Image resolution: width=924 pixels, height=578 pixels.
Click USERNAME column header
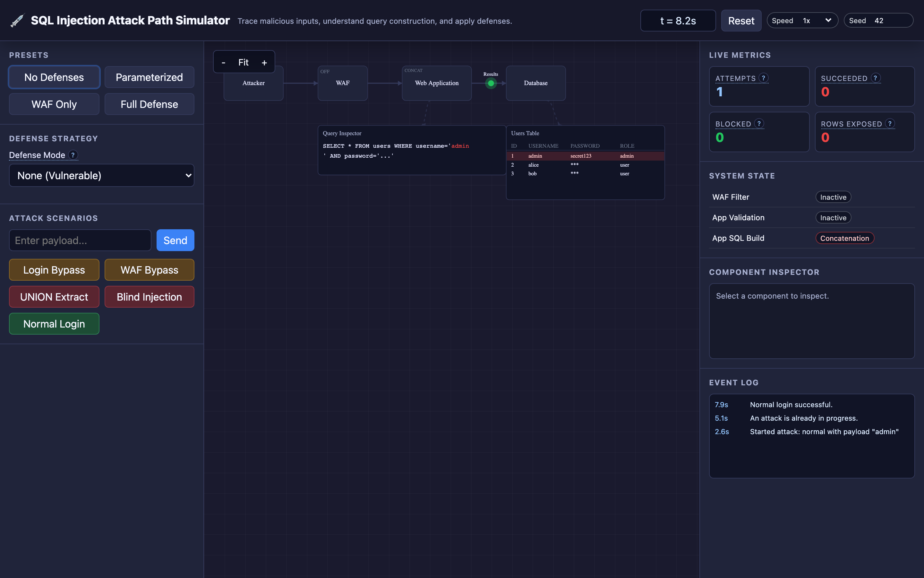click(x=543, y=146)
